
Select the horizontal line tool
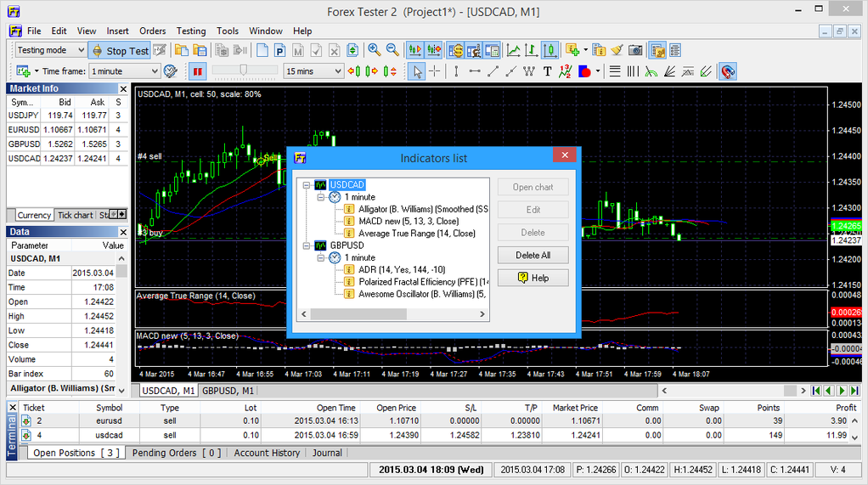[x=475, y=71]
